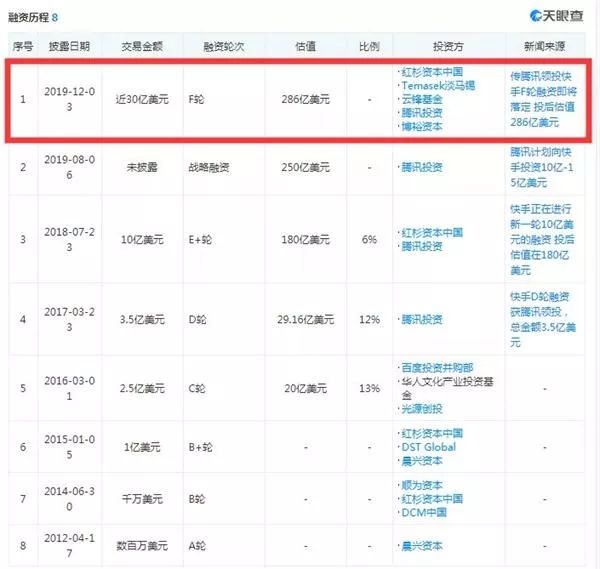
Task: Click the 2.5亿美元 amount cell
Action: tap(142, 388)
